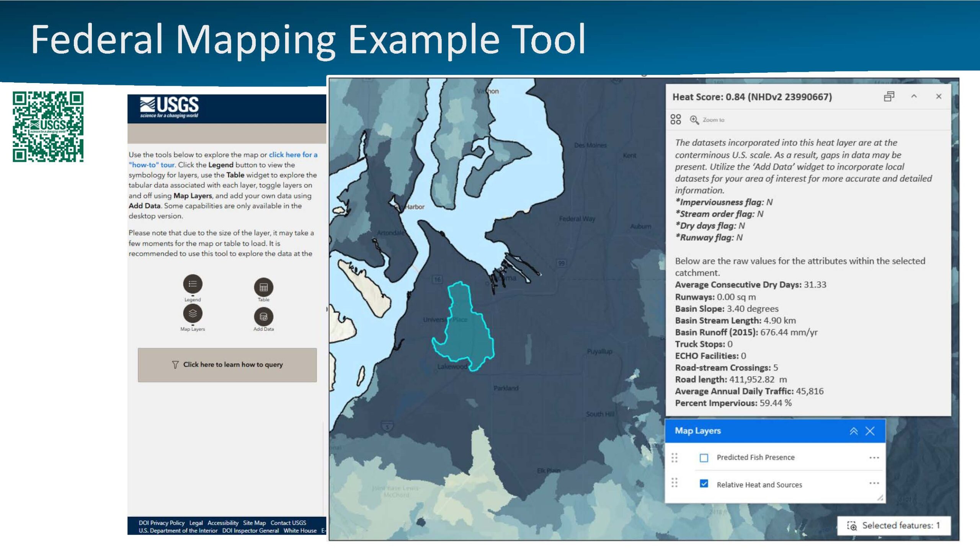The height and width of the screenshot is (551, 980).
Task: Click the Route 16 highway shield
Action: coord(438,279)
